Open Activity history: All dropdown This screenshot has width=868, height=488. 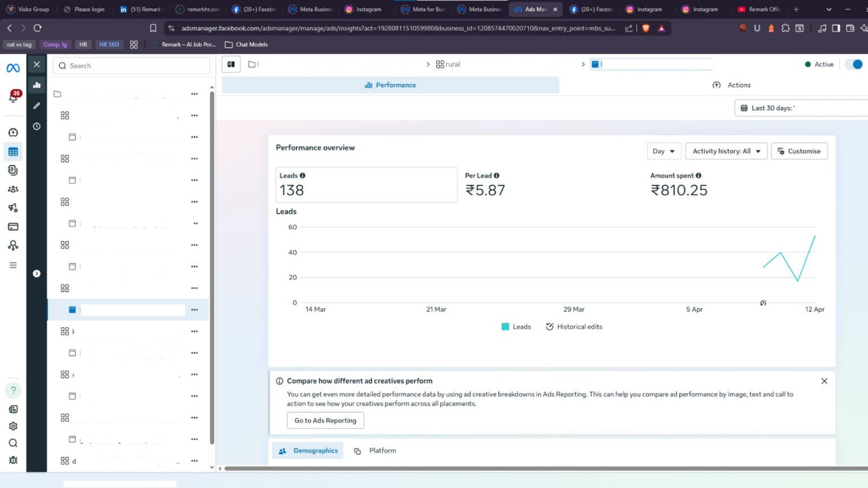(x=726, y=151)
